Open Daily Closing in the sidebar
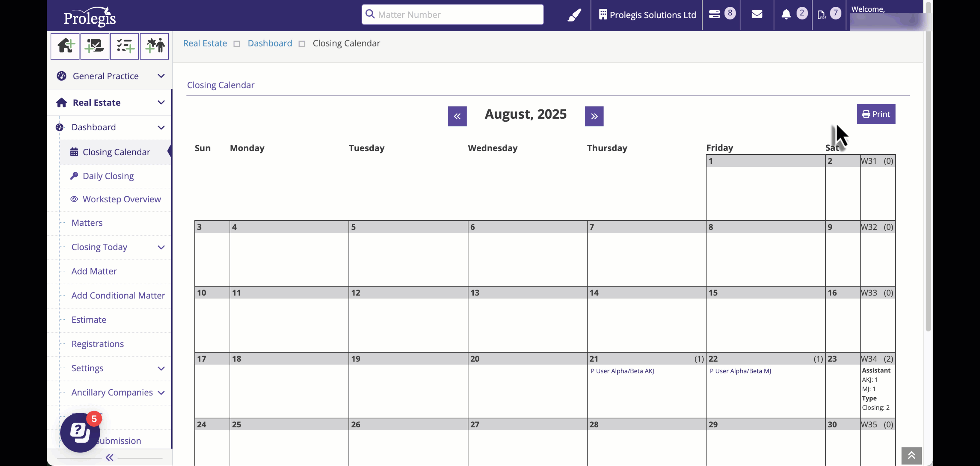Image resolution: width=980 pixels, height=466 pixels. 108,176
